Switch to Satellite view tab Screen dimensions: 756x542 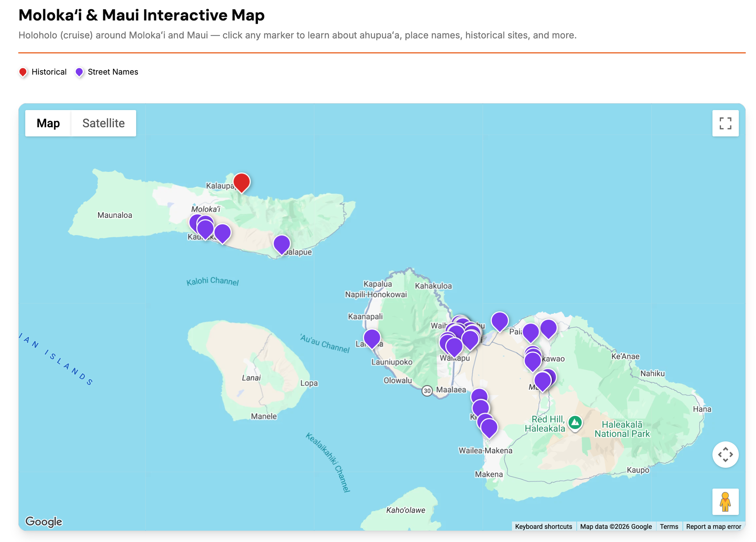(104, 123)
